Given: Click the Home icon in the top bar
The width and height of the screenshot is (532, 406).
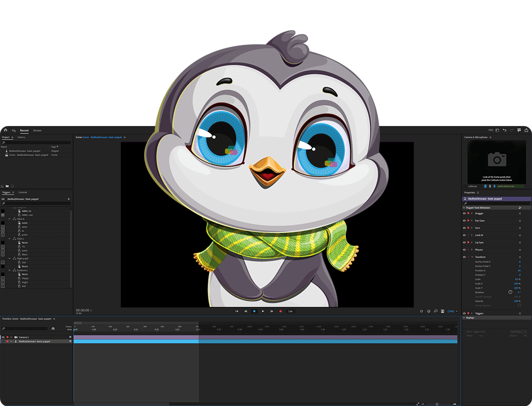Looking at the screenshot, I should (x=5, y=130).
